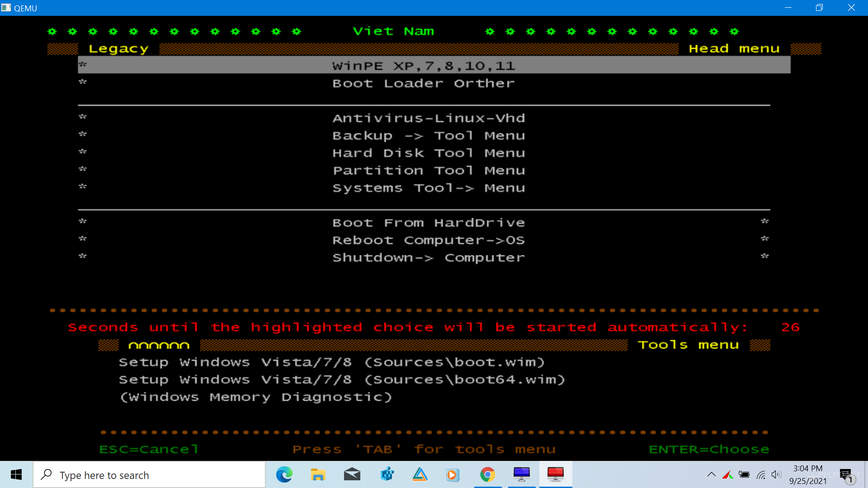868x488 pixels.
Task: Click the red-green tray application icon
Action: (728, 474)
